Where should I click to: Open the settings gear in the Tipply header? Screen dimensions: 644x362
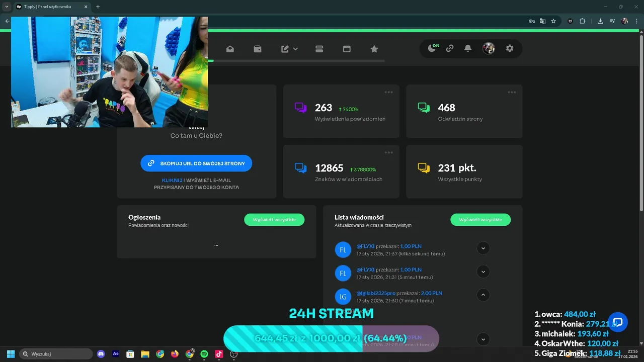pos(510,48)
